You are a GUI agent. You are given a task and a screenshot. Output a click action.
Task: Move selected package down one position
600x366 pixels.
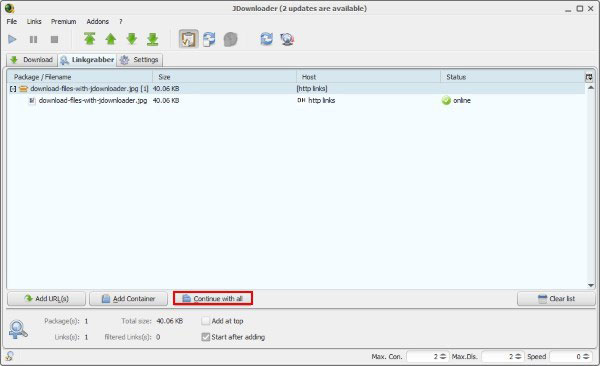point(132,39)
